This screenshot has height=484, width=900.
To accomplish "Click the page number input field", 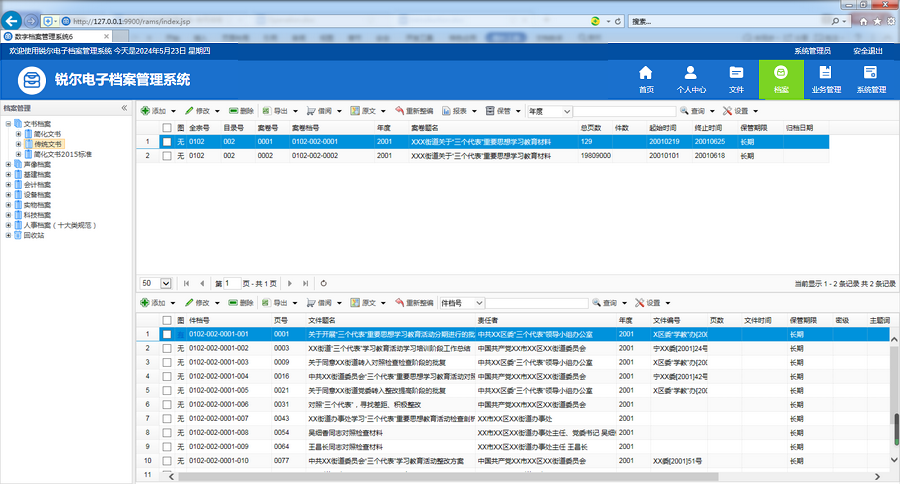I will [232, 283].
